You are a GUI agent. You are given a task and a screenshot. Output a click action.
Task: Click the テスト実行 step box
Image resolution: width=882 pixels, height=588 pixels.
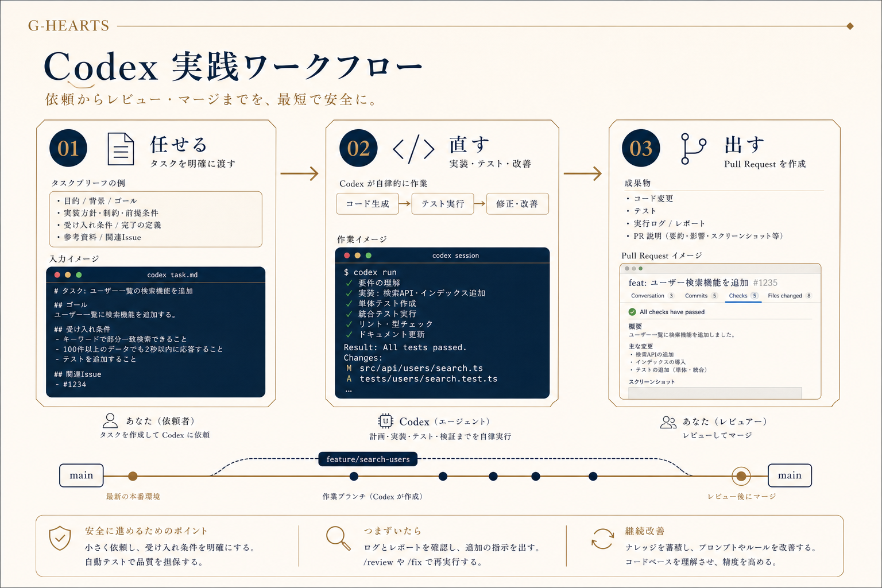coord(443,204)
